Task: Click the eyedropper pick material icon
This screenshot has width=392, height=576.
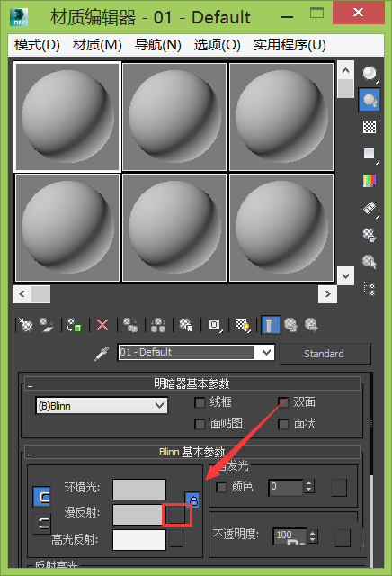Action: click(x=102, y=354)
